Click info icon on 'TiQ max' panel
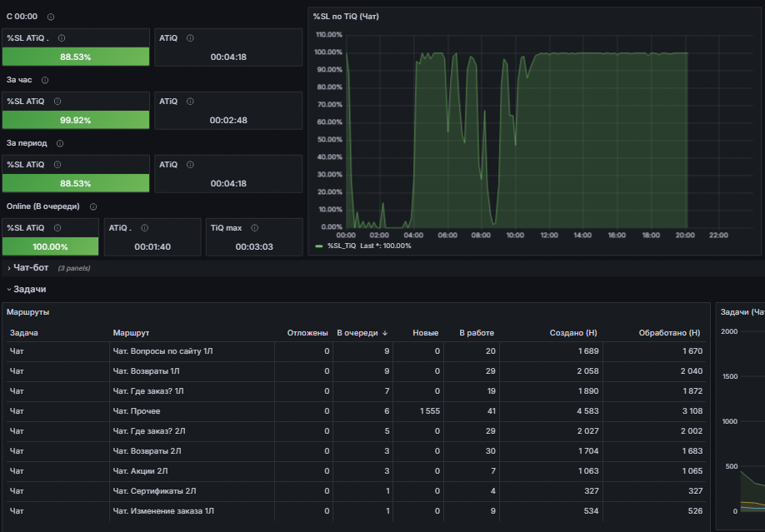Screen dimensions: 765x532 [255, 228]
